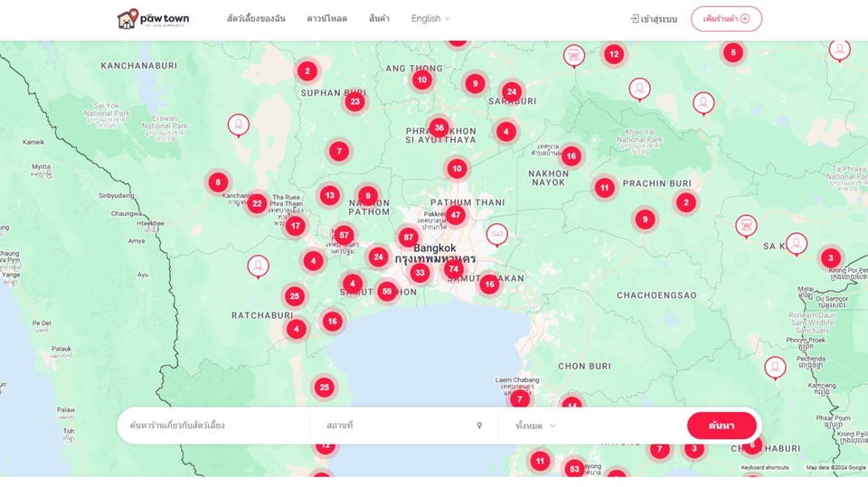
Task: Open the 10 cluster at Ang Thong
Action: (422, 80)
